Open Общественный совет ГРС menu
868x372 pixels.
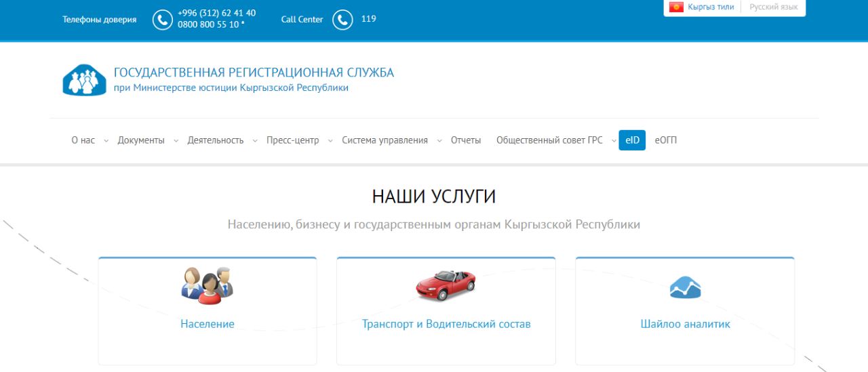tap(549, 140)
